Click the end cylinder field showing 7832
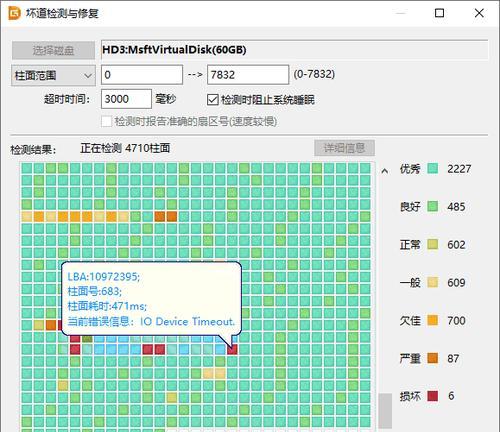This screenshot has width=500, height=432. (x=248, y=75)
